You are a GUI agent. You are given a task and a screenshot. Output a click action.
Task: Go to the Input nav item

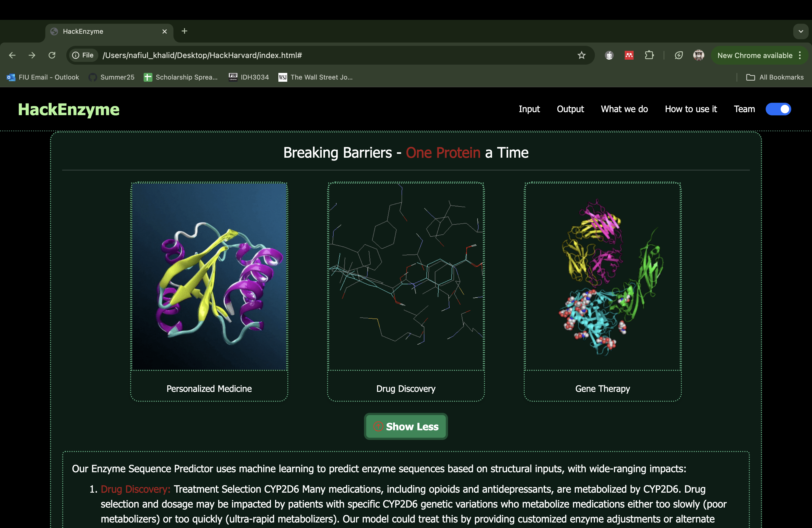529,109
